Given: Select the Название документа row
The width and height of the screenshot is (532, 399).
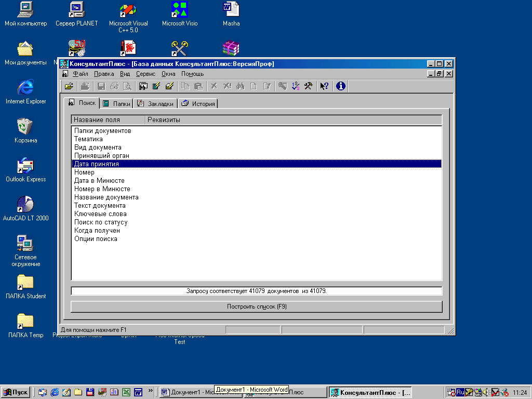Looking at the screenshot, I should tap(257, 197).
